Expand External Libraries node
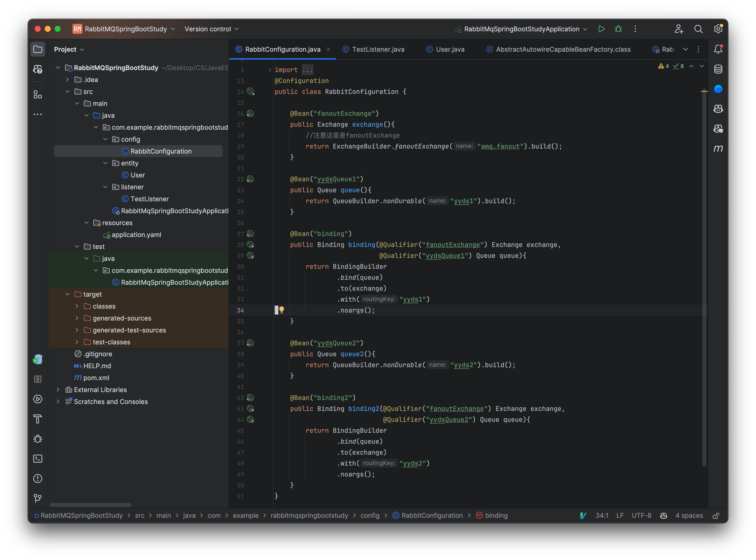This screenshot has width=756, height=560. 58,390
